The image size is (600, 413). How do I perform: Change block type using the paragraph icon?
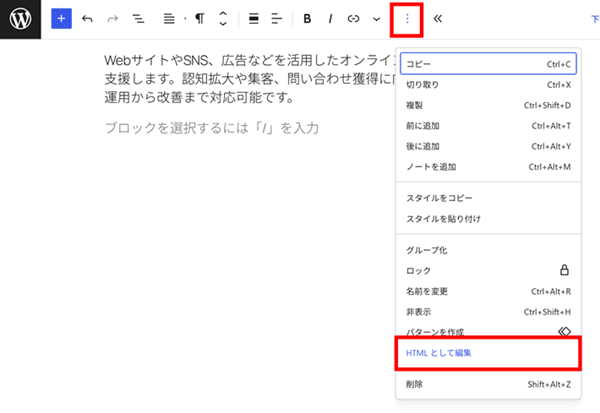[x=200, y=19]
